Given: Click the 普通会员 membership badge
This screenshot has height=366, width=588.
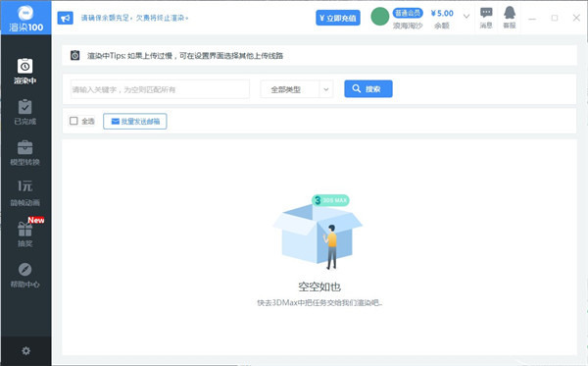Looking at the screenshot, I should coord(408,13).
